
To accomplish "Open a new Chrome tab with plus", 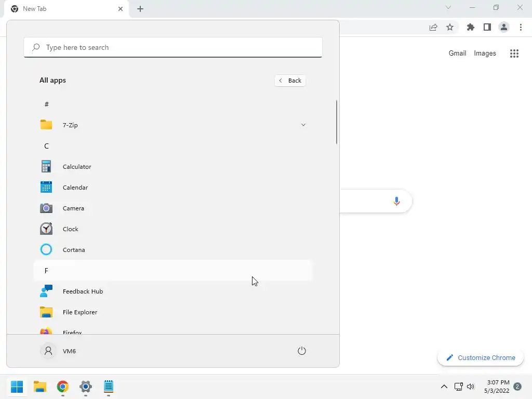I will (140, 9).
